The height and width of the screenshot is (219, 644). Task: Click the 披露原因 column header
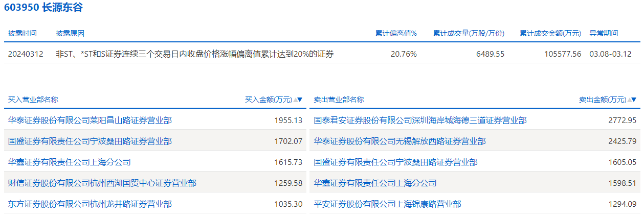pyautogui.click(x=70, y=33)
